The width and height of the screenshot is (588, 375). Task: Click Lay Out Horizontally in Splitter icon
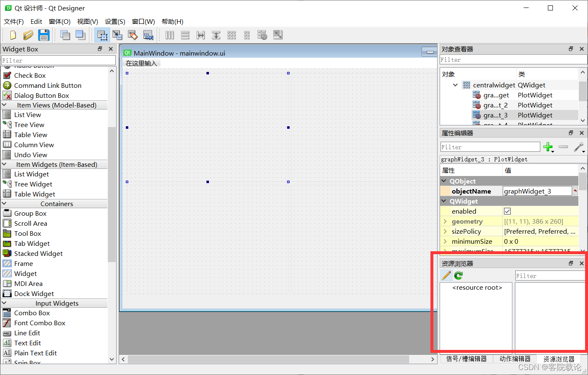pos(201,35)
